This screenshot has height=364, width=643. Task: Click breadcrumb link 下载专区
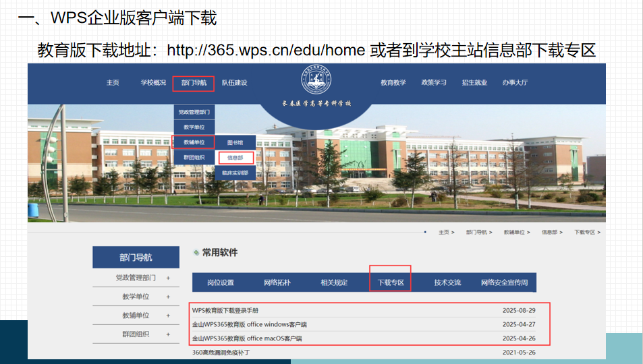pos(585,233)
